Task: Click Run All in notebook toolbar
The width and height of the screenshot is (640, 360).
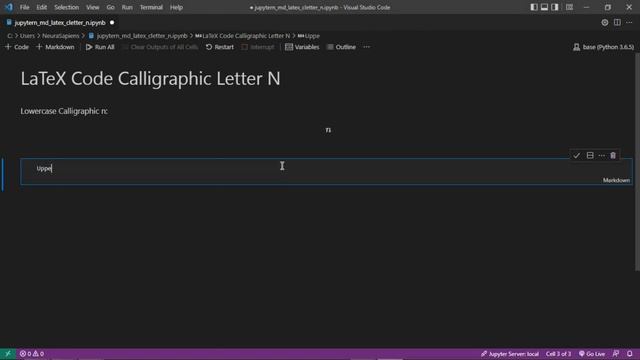Action: pyautogui.click(x=100, y=47)
